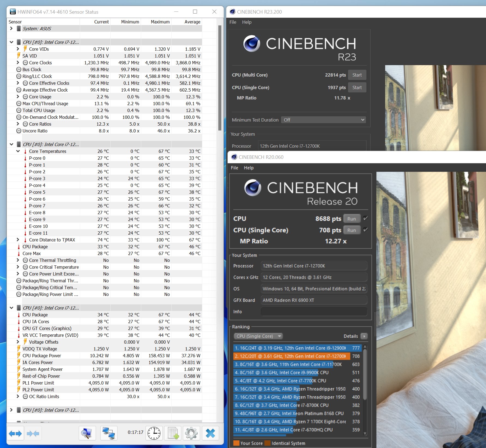Viewport: 486px width, 448px height.
Task: Click the monitor with magnifier icon
Action: tap(87, 433)
